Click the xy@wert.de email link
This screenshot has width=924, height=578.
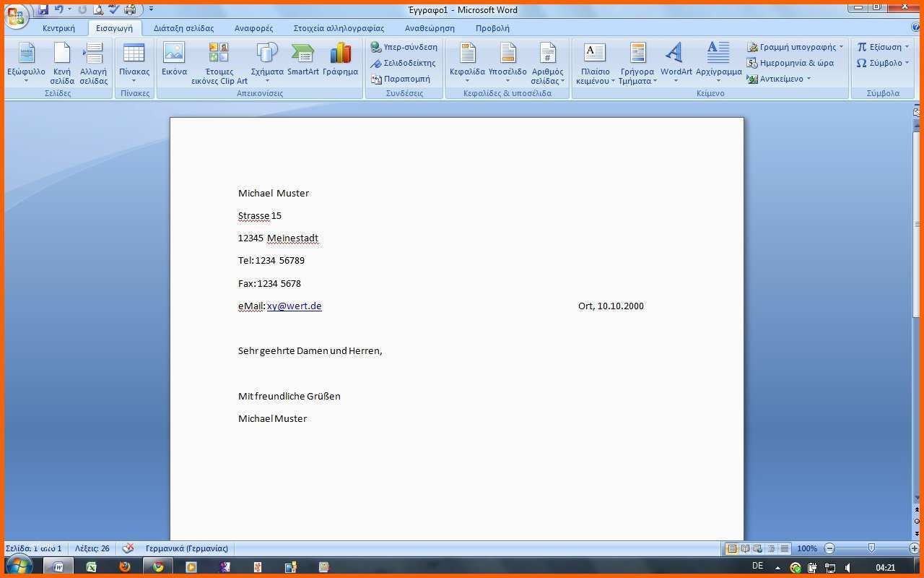[294, 306]
